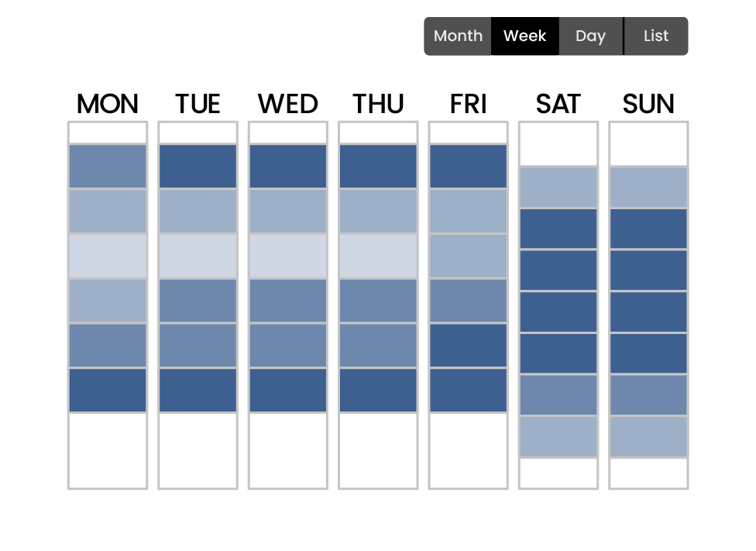Open the Day view
The height and width of the screenshot is (551, 756).
coord(590,36)
